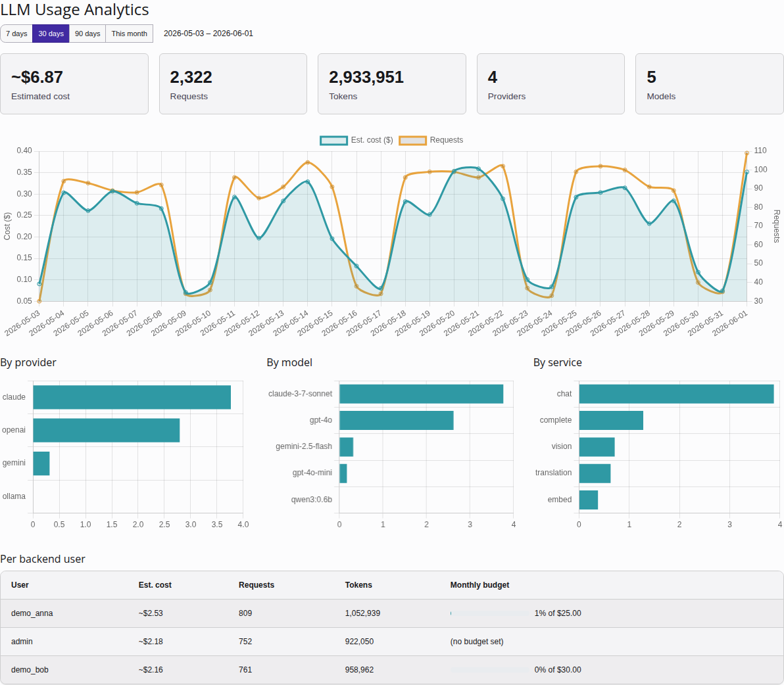Click the embed service bar
The image size is (784, 685).
589,500
